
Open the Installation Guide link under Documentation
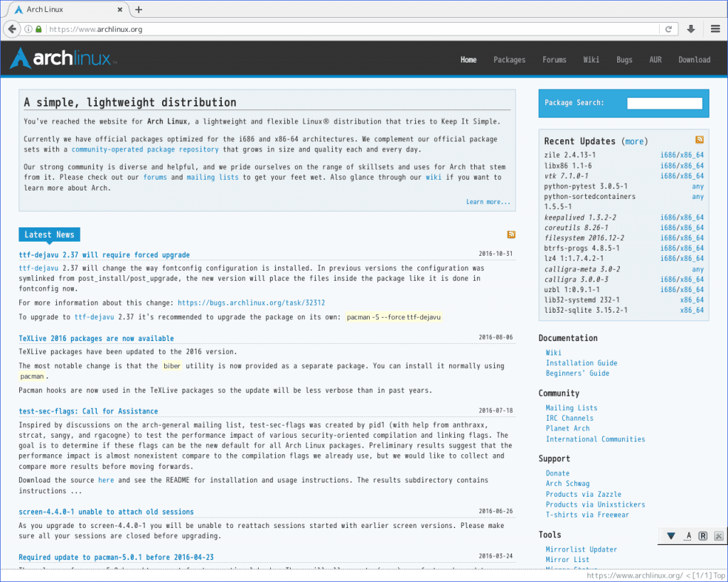click(x=582, y=362)
